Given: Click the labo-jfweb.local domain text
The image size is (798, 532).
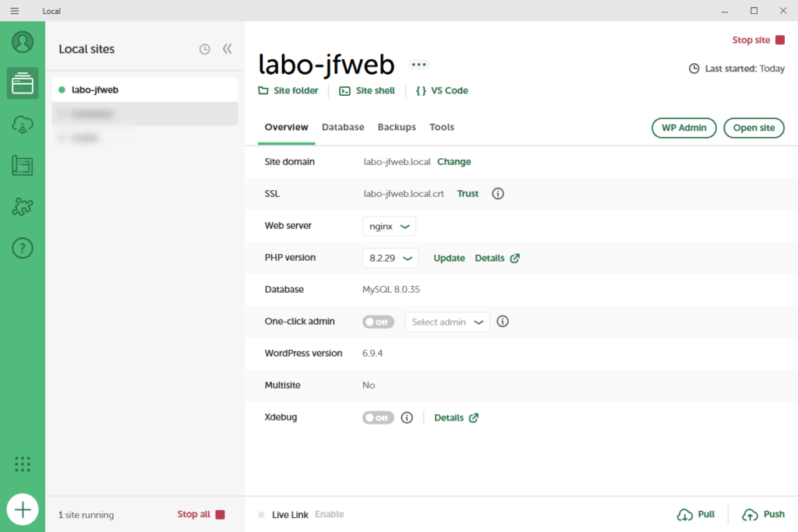Looking at the screenshot, I should coord(397,162).
